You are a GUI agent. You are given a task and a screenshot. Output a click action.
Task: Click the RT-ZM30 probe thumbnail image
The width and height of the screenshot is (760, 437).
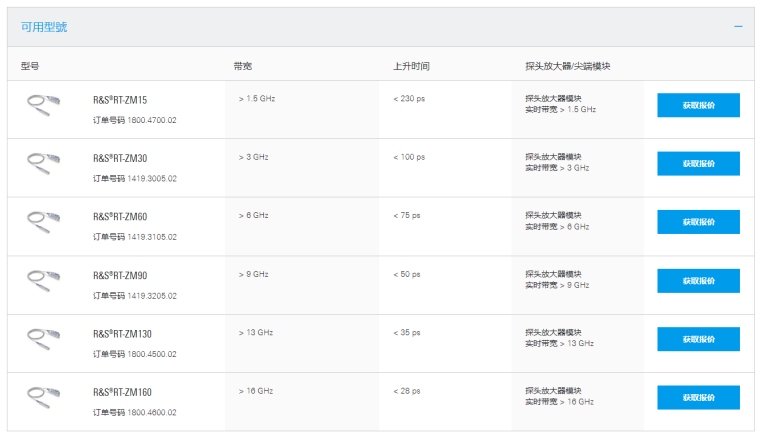[43, 160]
